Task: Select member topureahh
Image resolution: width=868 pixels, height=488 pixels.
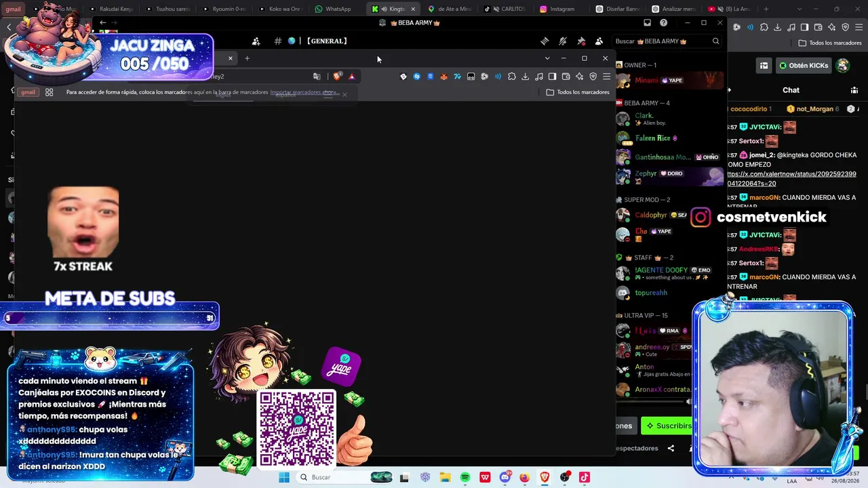Action: pos(669,293)
